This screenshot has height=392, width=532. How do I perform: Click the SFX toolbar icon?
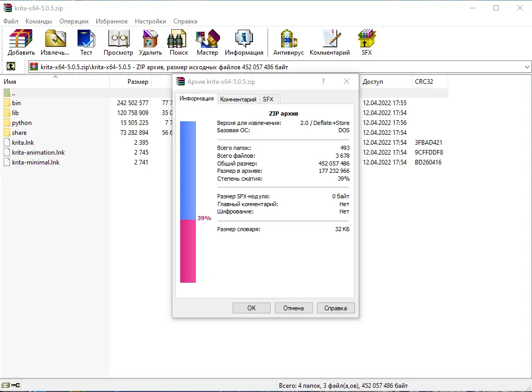[366, 38]
